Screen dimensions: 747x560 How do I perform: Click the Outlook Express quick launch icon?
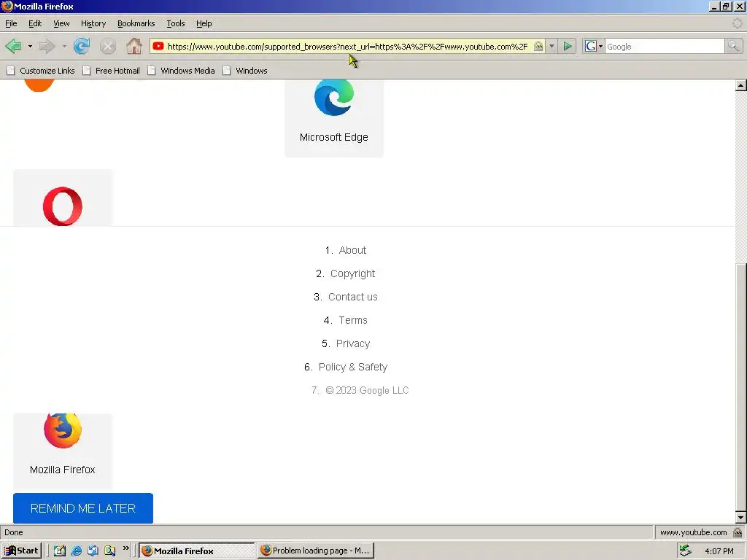tap(93, 551)
